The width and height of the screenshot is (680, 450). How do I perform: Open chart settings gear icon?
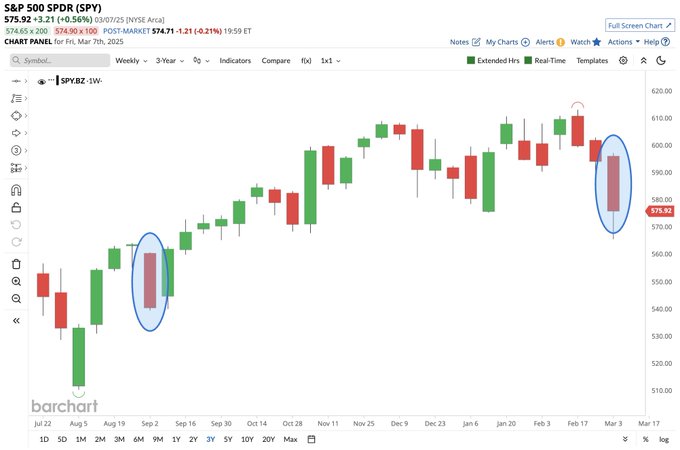tap(623, 60)
